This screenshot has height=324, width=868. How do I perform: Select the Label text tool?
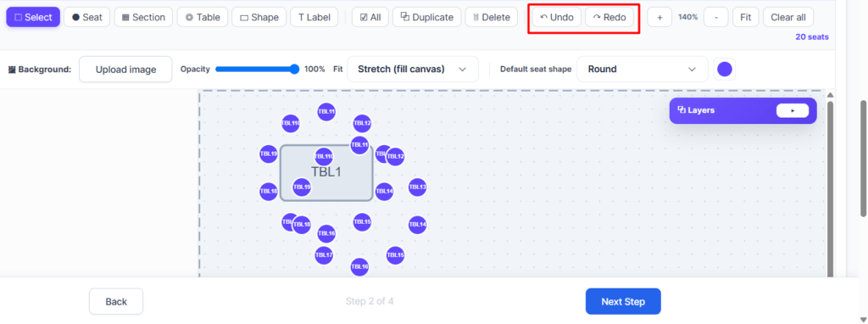tap(314, 17)
